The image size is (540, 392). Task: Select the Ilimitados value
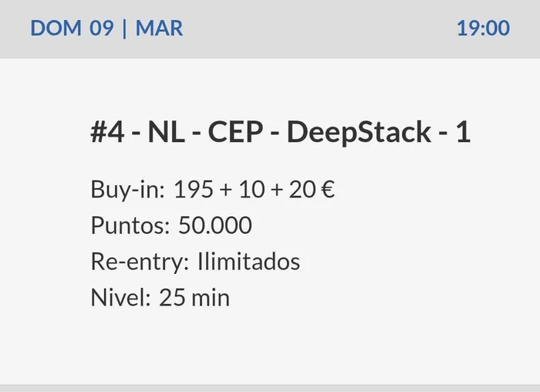[x=248, y=262]
